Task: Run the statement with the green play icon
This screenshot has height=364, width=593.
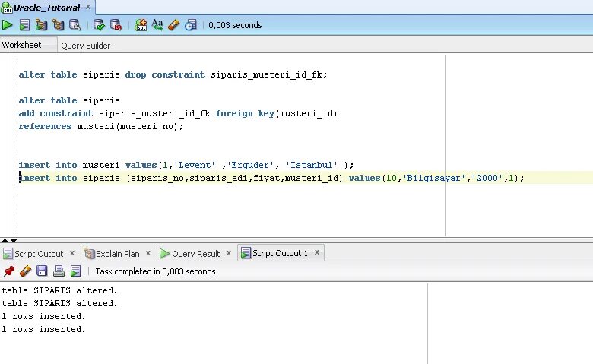Action: [7, 25]
